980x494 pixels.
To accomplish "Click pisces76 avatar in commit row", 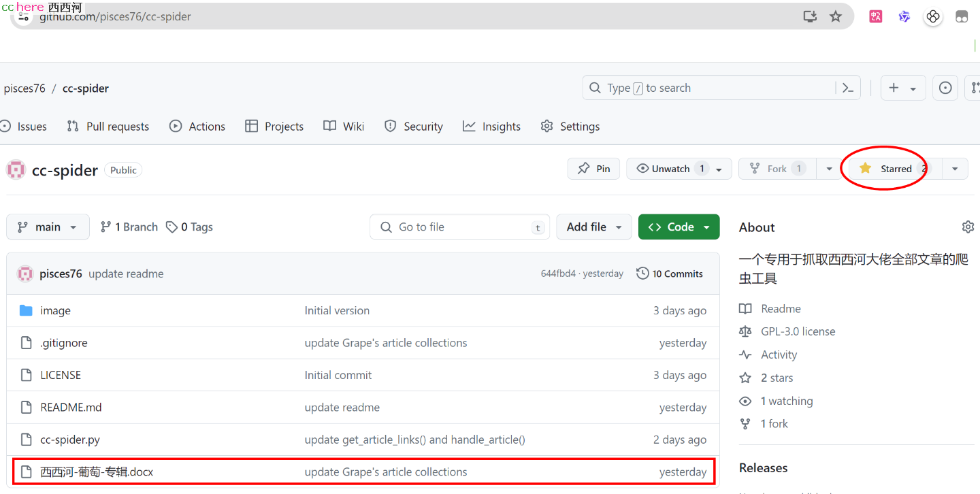I will 25,274.
